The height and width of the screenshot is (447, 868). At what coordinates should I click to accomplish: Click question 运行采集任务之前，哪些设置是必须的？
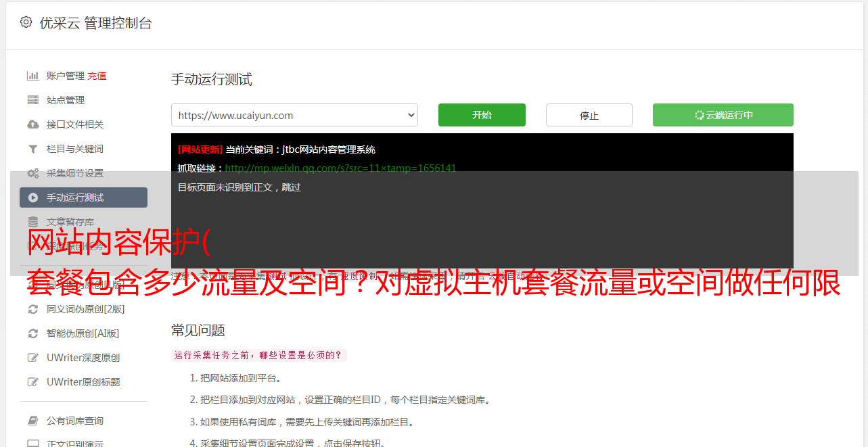click(x=259, y=355)
